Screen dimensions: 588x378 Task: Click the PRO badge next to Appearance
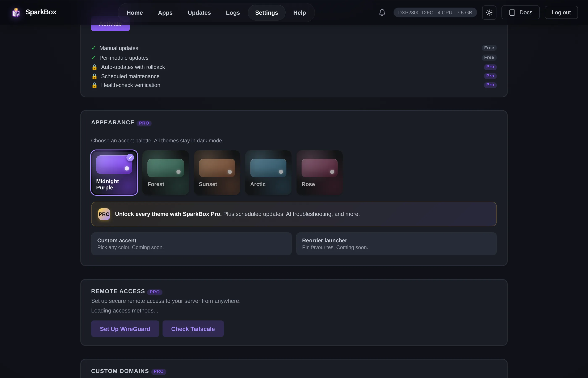(144, 123)
